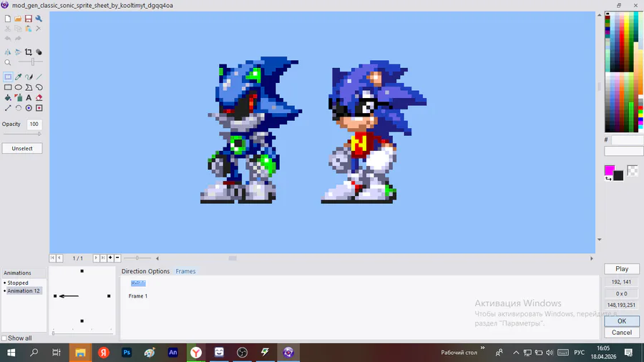Click the hex color input field

(x=627, y=140)
